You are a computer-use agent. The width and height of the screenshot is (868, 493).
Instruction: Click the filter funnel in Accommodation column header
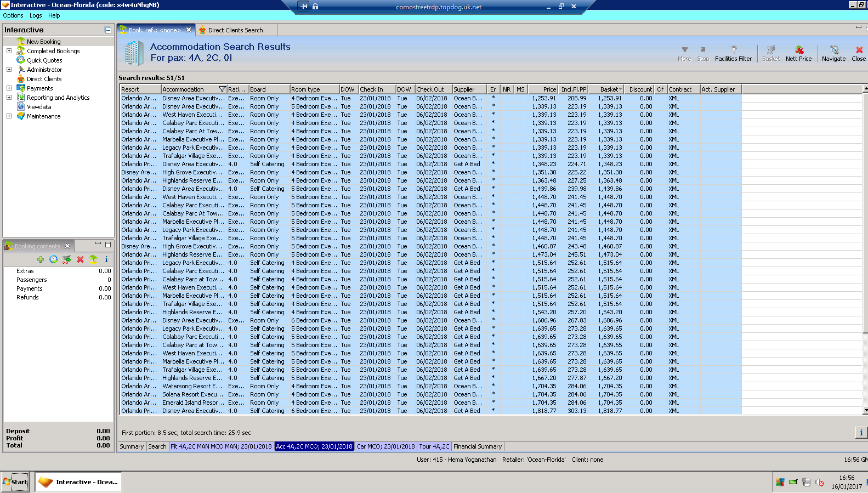coord(222,89)
